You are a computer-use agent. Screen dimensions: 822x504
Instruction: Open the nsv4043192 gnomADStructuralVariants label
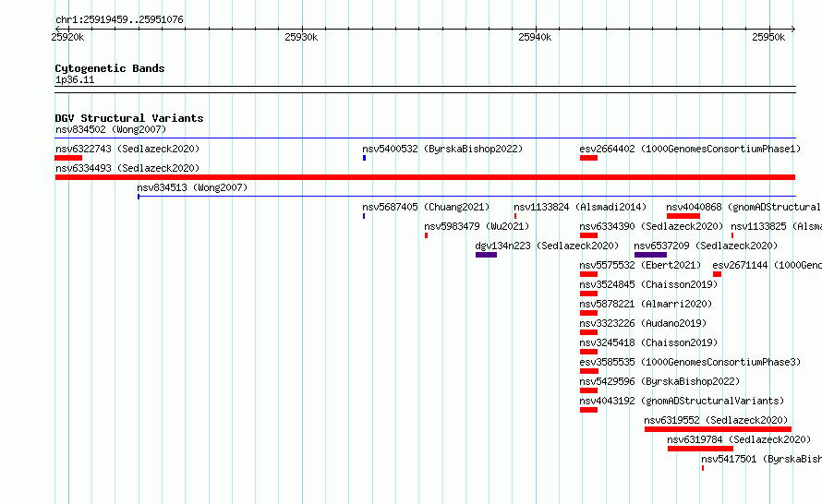[x=682, y=401]
